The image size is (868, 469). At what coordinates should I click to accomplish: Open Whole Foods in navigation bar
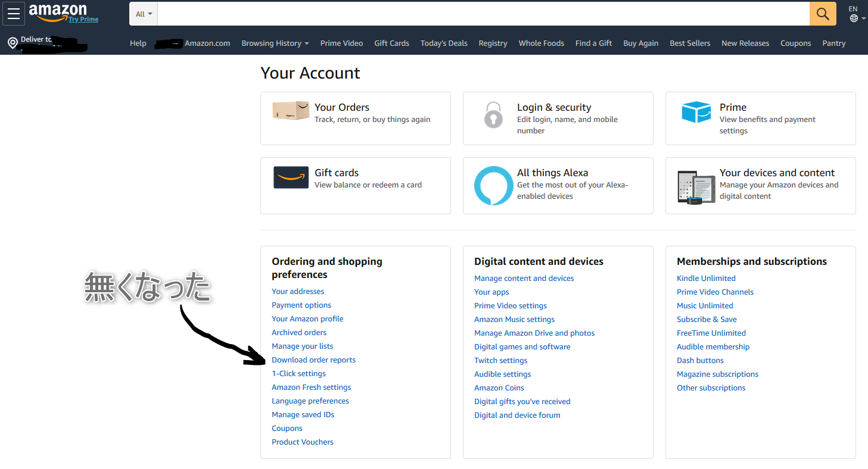(x=541, y=43)
